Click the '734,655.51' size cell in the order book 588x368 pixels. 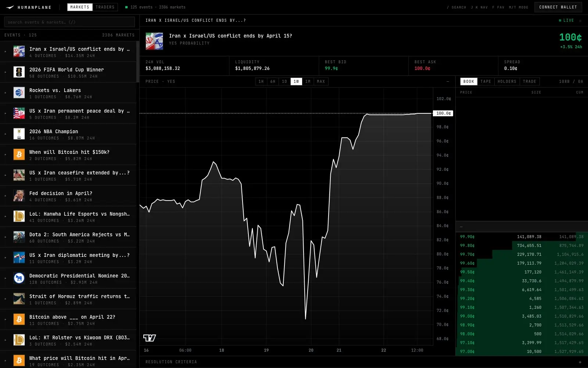529,245
